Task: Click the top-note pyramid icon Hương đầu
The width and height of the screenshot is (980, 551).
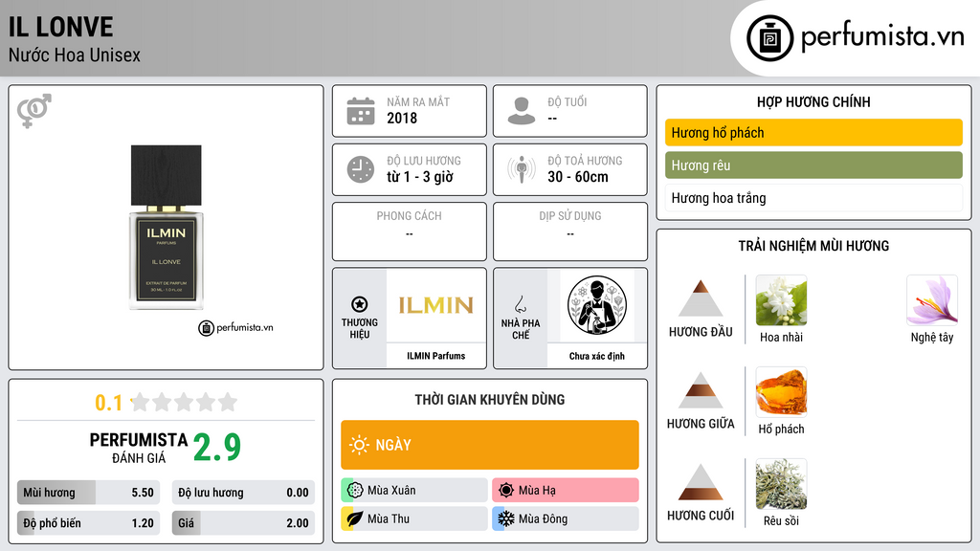Action: (701, 298)
